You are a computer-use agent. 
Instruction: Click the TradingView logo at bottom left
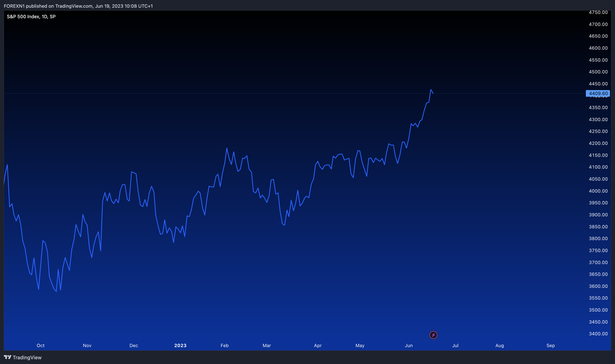point(22,357)
